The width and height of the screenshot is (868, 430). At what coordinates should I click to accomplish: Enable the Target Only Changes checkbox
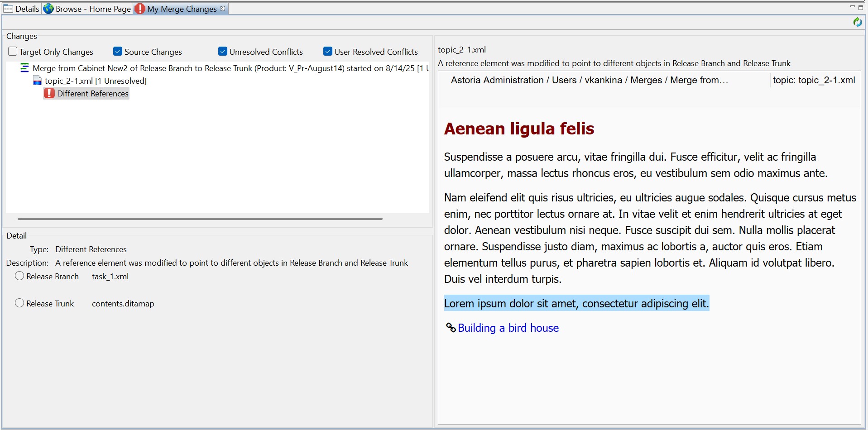coord(13,52)
